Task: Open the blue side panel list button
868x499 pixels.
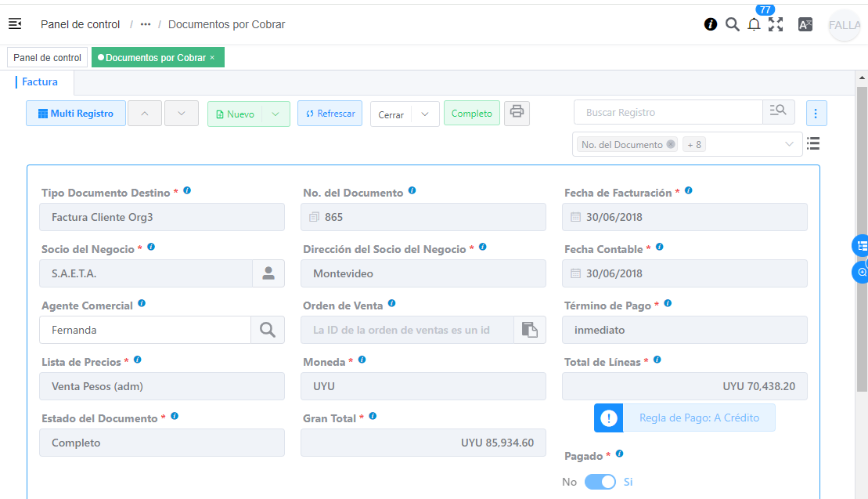Action: pyautogui.click(x=860, y=246)
